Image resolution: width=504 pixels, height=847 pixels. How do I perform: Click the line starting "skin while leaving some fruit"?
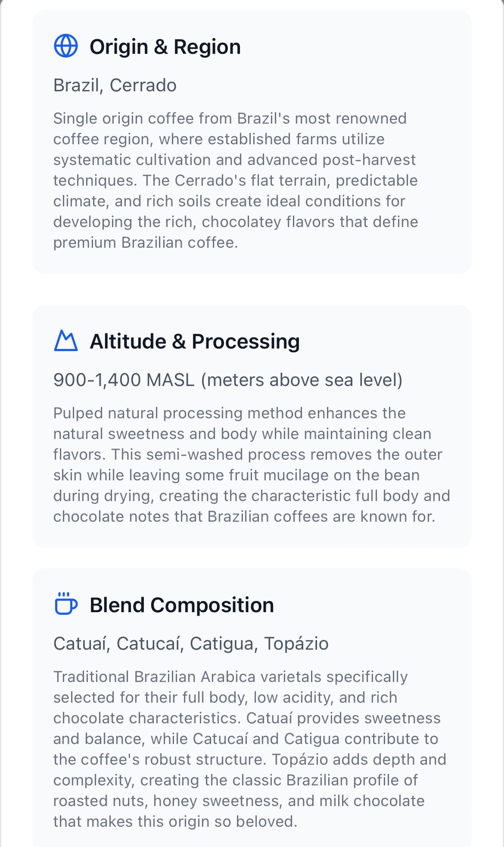236,475
